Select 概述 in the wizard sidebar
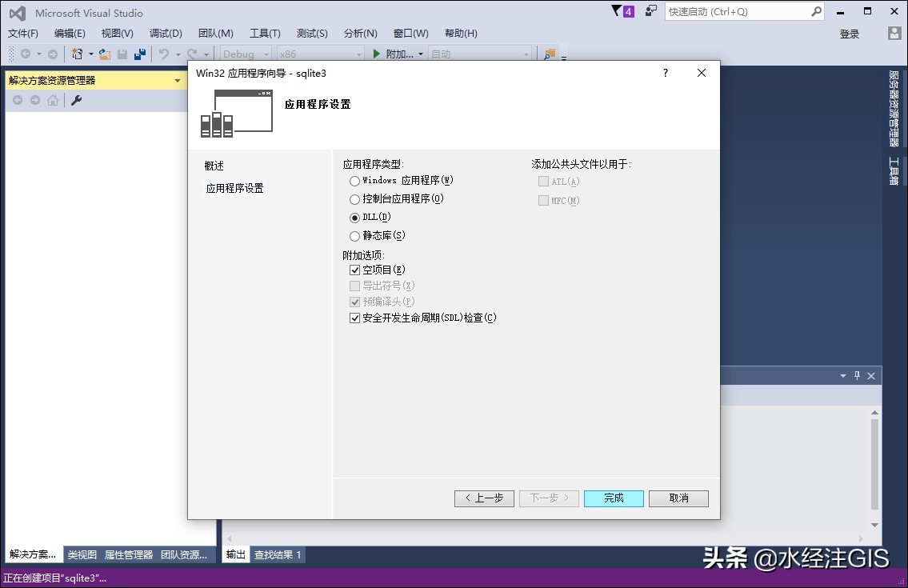The height and width of the screenshot is (588, 908). click(214, 166)
